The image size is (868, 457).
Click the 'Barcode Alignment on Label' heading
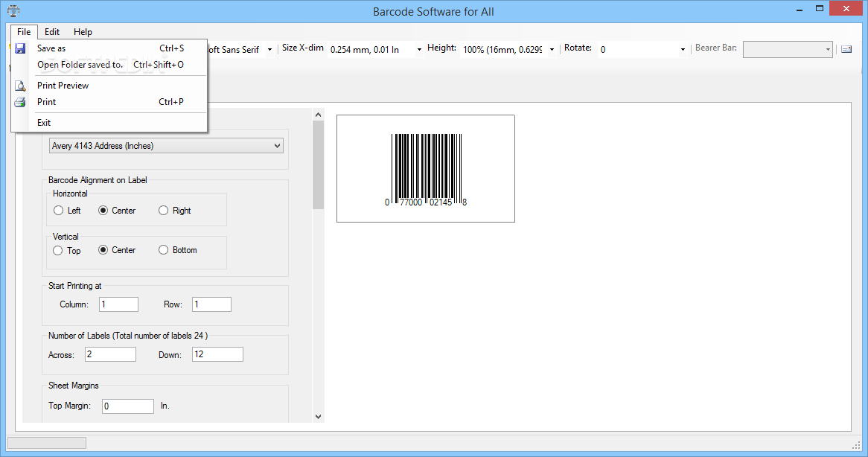pos(98,180)
